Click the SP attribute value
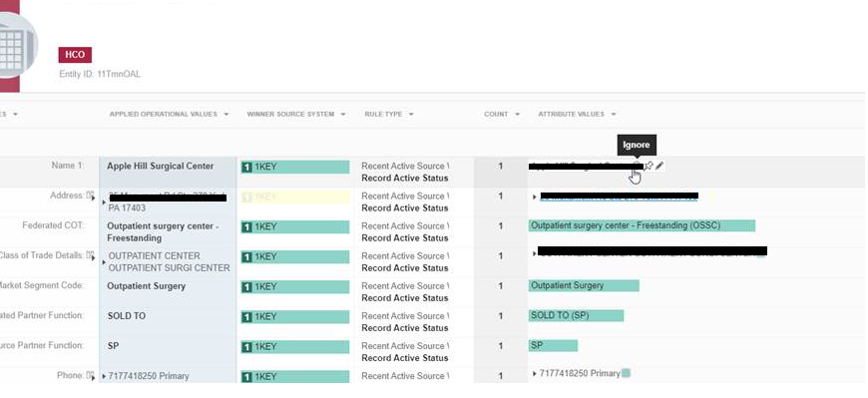This screenshot has height=398, width=868. click(x=553, y=345)
